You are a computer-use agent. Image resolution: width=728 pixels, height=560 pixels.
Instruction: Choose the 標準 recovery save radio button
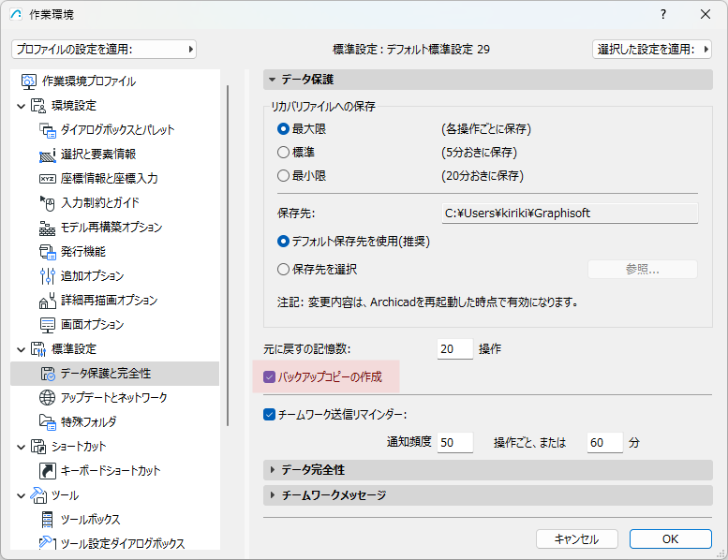point(283,153)
